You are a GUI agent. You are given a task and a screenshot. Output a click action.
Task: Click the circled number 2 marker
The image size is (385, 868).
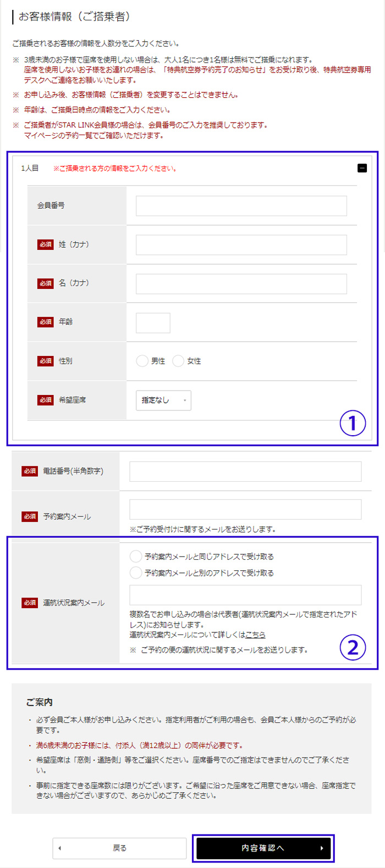[353, 647]
